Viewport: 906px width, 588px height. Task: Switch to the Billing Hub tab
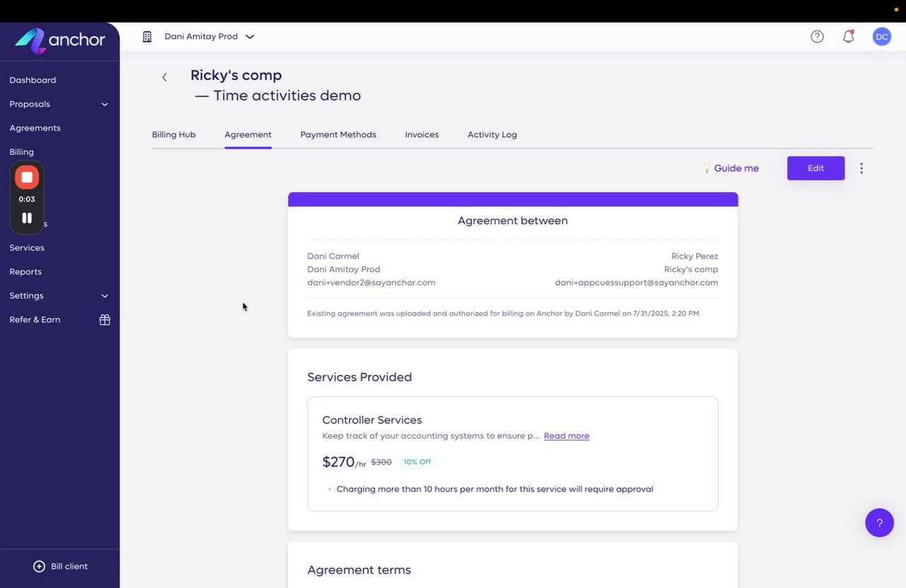coord(173,134)
